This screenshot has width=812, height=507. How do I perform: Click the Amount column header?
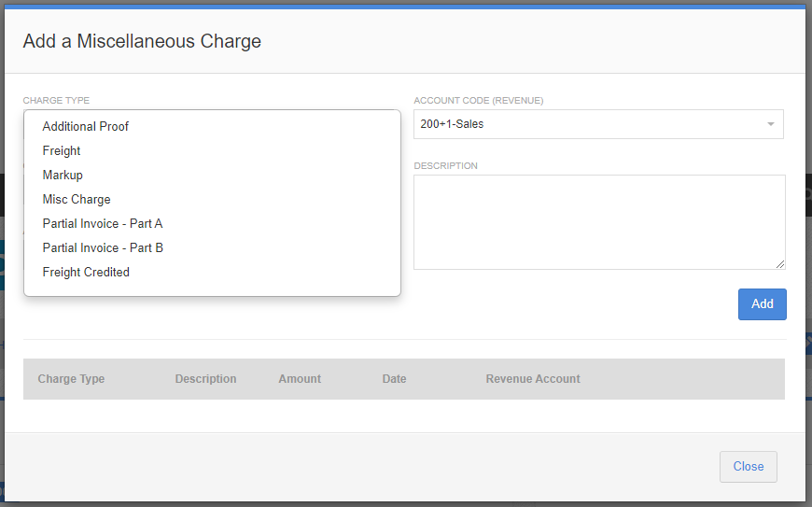[x=300, y=379]
